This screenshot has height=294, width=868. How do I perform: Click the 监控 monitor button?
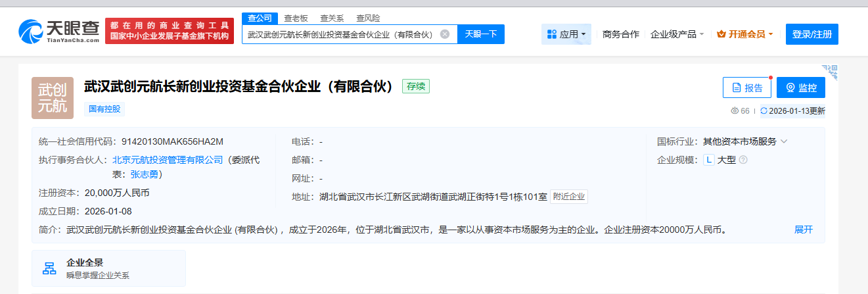pyautogui.click(x=800, y=87)
